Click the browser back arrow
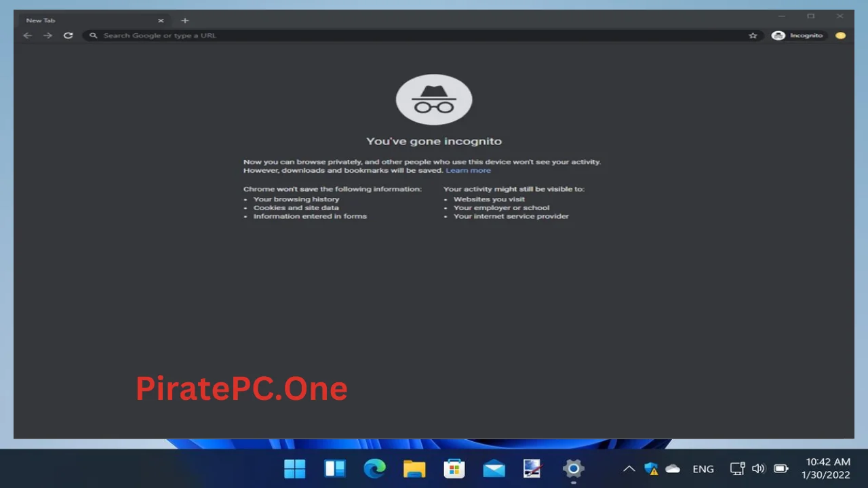The image size is (868, 488). click(x=28, y=35)
